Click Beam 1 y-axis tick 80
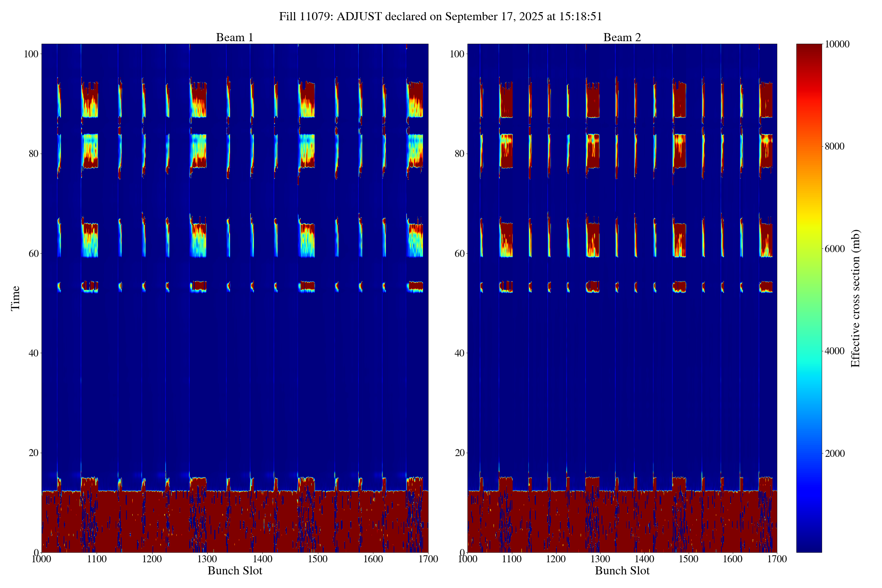Image resolution: width=882 pixels, height=588 pixels. pyautogui.click(x=33, y=154)
